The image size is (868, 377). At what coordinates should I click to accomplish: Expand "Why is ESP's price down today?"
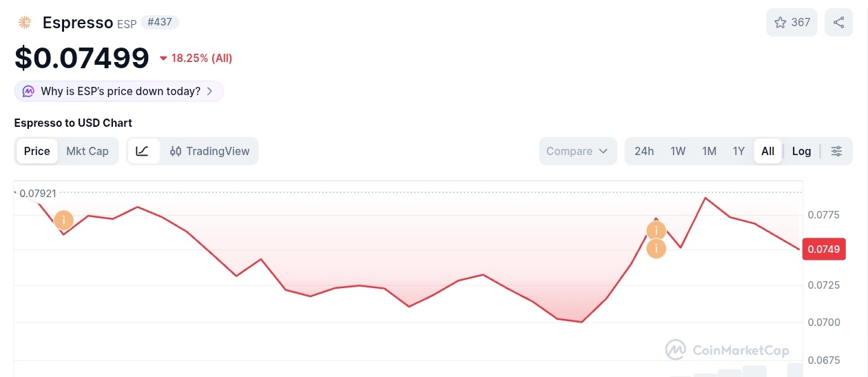point(119,92)
